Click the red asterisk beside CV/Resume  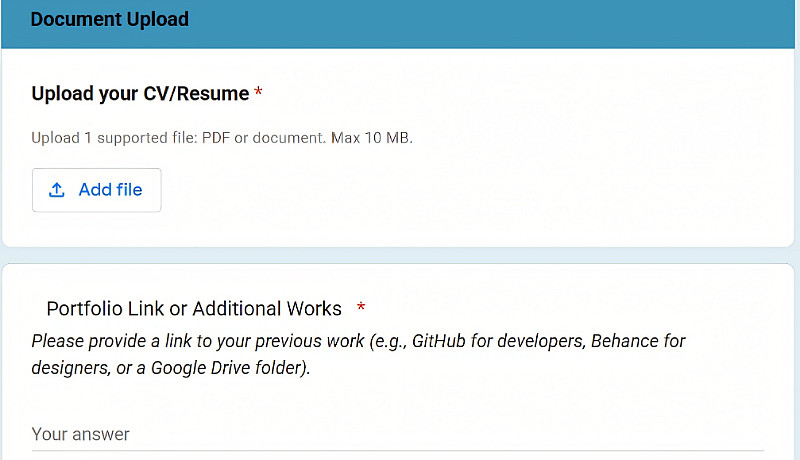[x=259, y=94]
